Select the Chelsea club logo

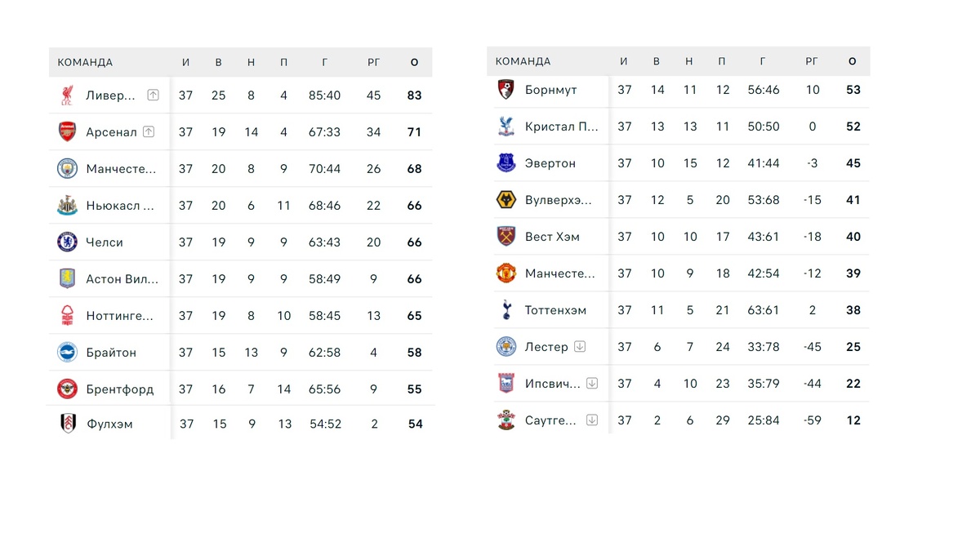click(x=67, y=242)
